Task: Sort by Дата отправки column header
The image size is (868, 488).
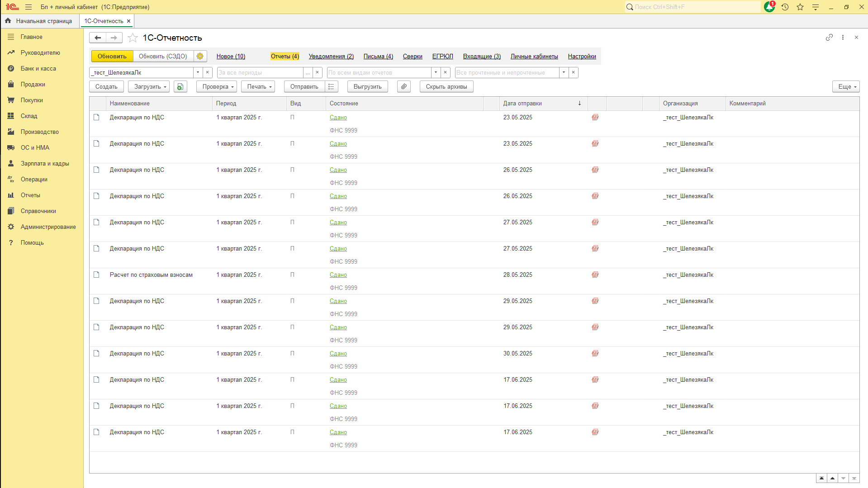Action: tap(543, 103)
